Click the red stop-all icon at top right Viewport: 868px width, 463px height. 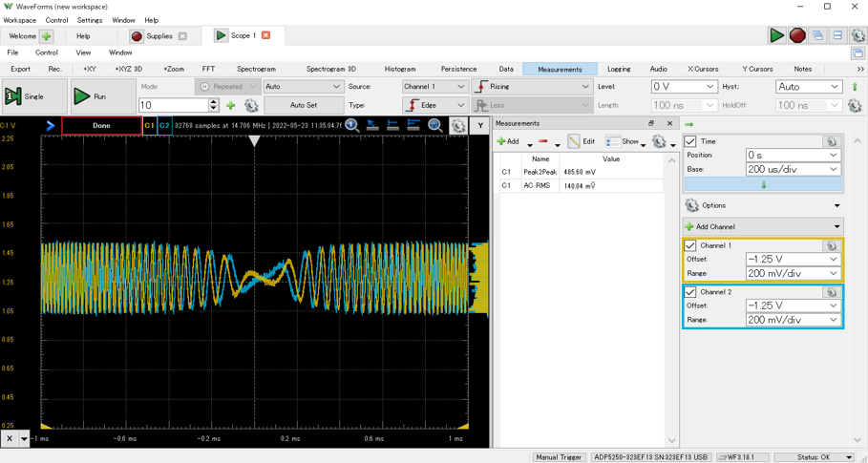(797, 35)
